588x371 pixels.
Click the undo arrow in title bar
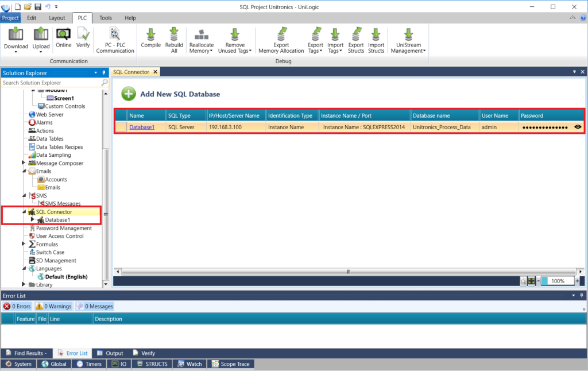coord(48,6)
